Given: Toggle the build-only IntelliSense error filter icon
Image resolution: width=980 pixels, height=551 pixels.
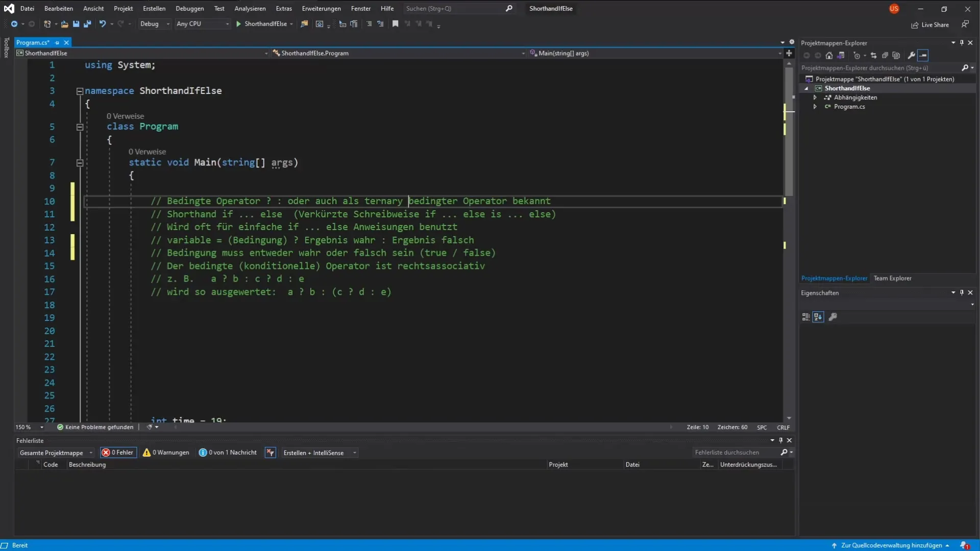Looking at the screenshot, I should (x=271, y=453).
